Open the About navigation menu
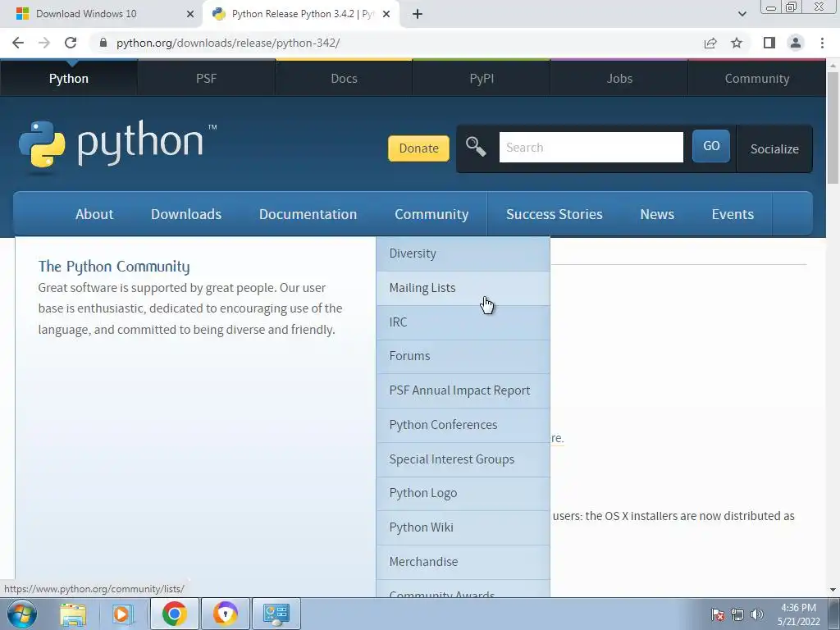This screenshot has width=840, height=630. click(94, 214)
